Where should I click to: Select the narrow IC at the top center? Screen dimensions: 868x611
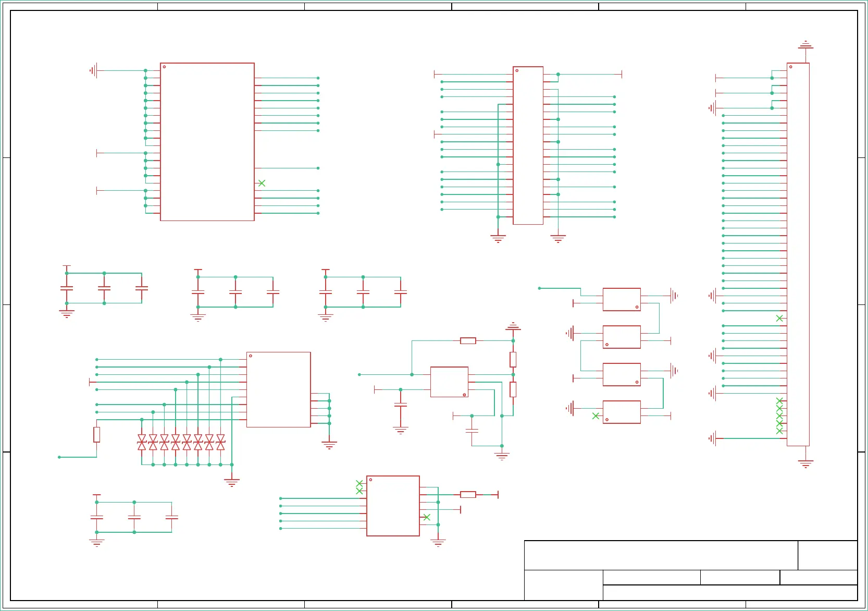point(528,145)
